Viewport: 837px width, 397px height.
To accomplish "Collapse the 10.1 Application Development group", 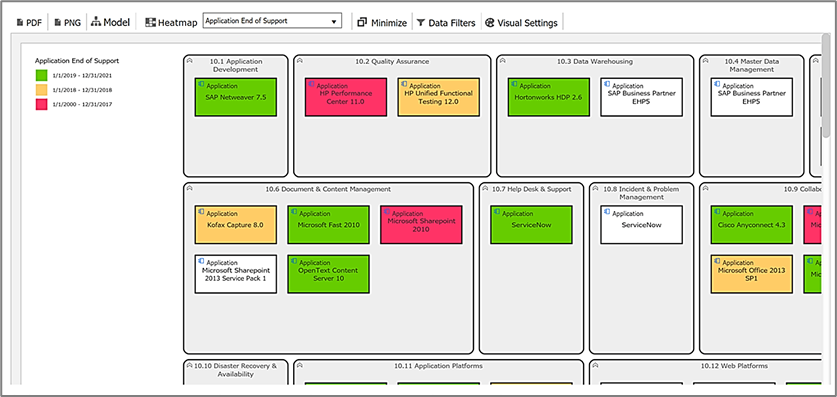I will [x=189, y=61].
